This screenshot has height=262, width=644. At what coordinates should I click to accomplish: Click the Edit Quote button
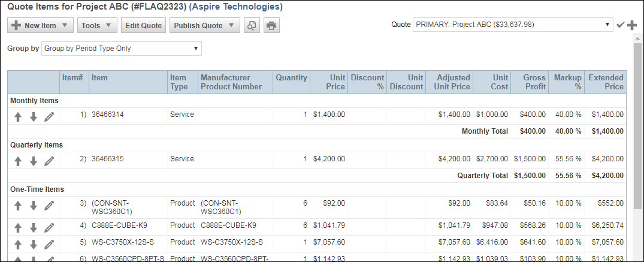tap(143, 26)
